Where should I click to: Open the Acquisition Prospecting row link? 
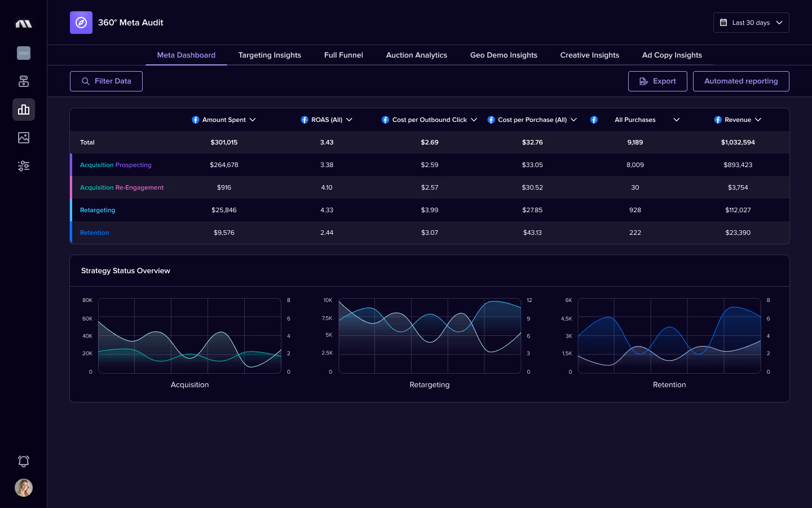[x=116, y=165]
